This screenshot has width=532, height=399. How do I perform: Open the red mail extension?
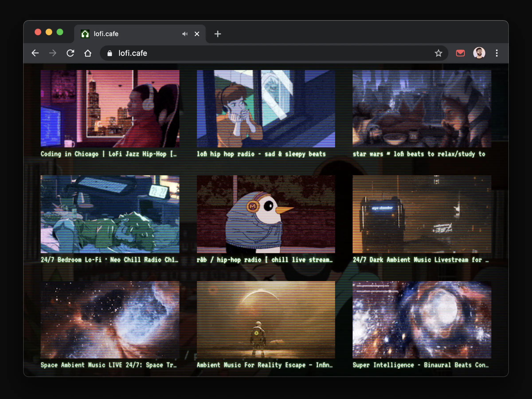pyautogui.click(x=460, y=53)
